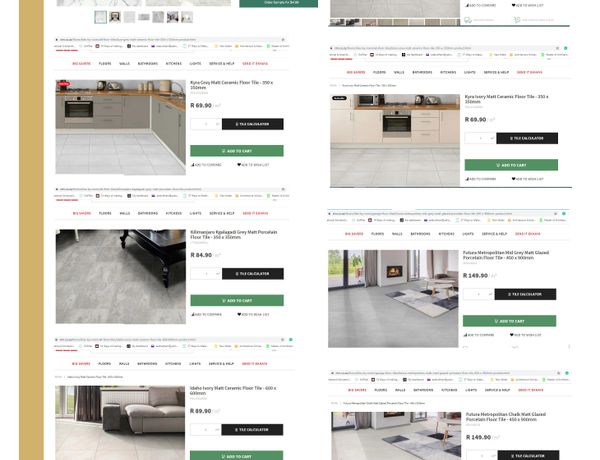The width and height of the screenshot is (600, 460).
Task: Open quantity dropdown for Idaho Ivory tile
Action: 217,430
